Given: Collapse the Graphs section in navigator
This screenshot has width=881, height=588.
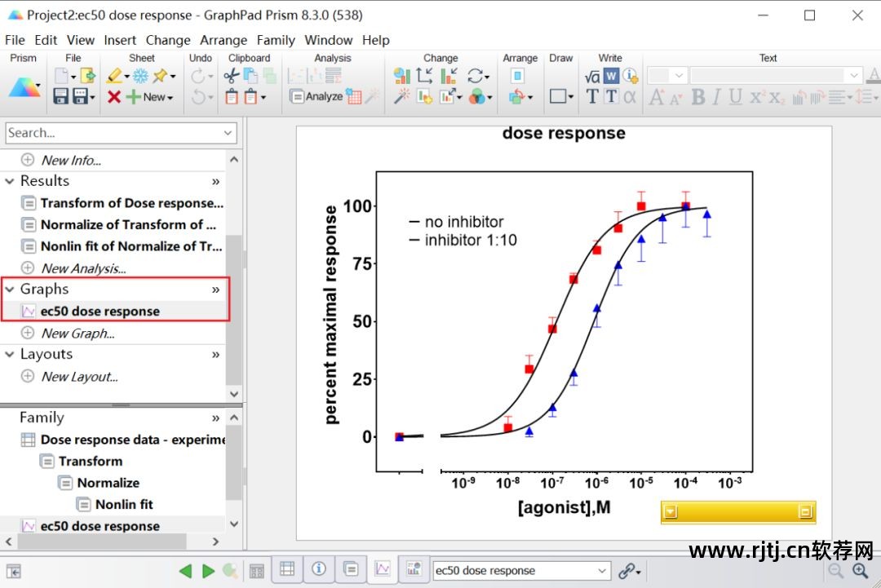Looking at the screenshot, I should click(10, 289).
